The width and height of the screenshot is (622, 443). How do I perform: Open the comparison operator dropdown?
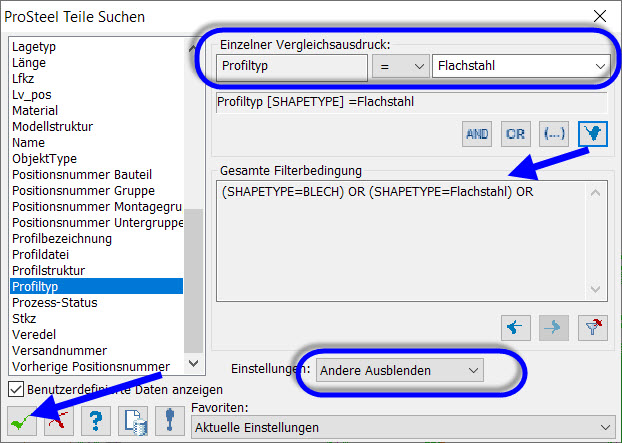pyautogui.click(x=401, y=66)
